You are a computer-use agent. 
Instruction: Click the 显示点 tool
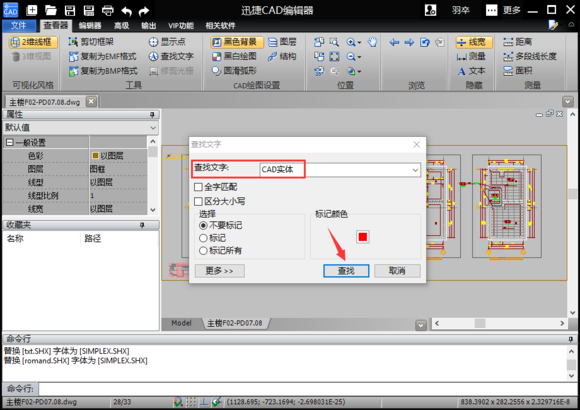click(167, 42)
